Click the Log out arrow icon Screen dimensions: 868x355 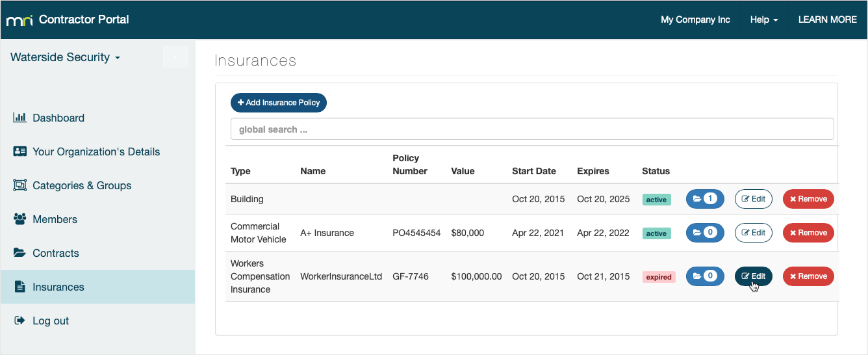(x=19, y=321)
